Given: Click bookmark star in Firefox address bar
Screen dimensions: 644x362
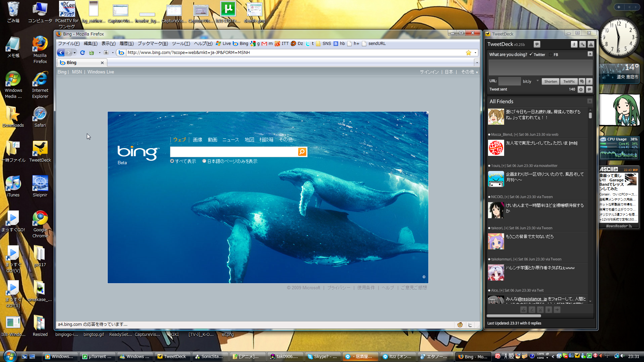Looking at the screenshot, I should point(469,53).
